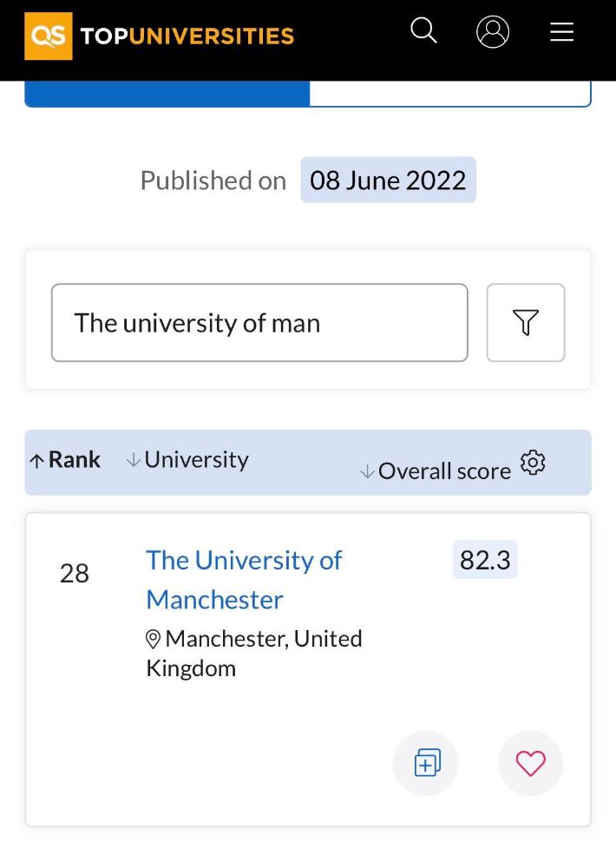
Task: Open the hamburger navigation menu
Action: (x=561, y=32)
